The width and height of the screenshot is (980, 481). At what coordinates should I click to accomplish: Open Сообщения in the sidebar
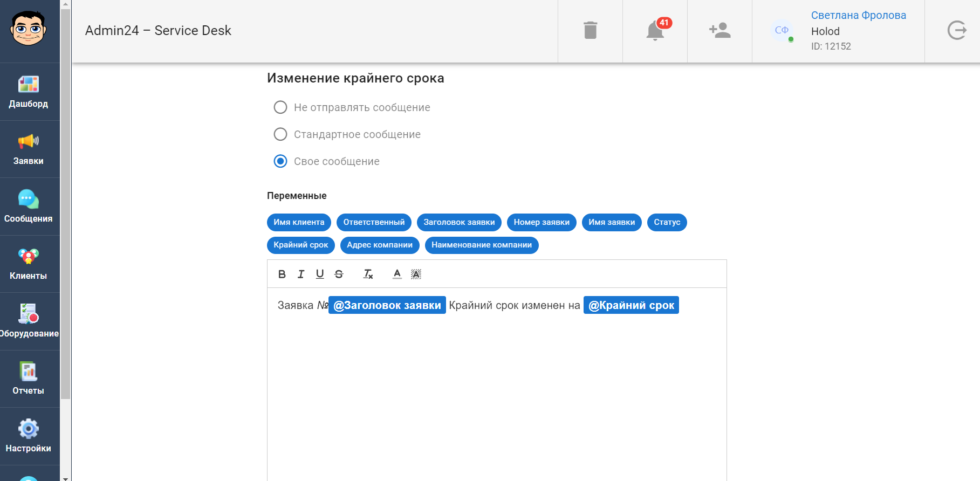(30, 207)
